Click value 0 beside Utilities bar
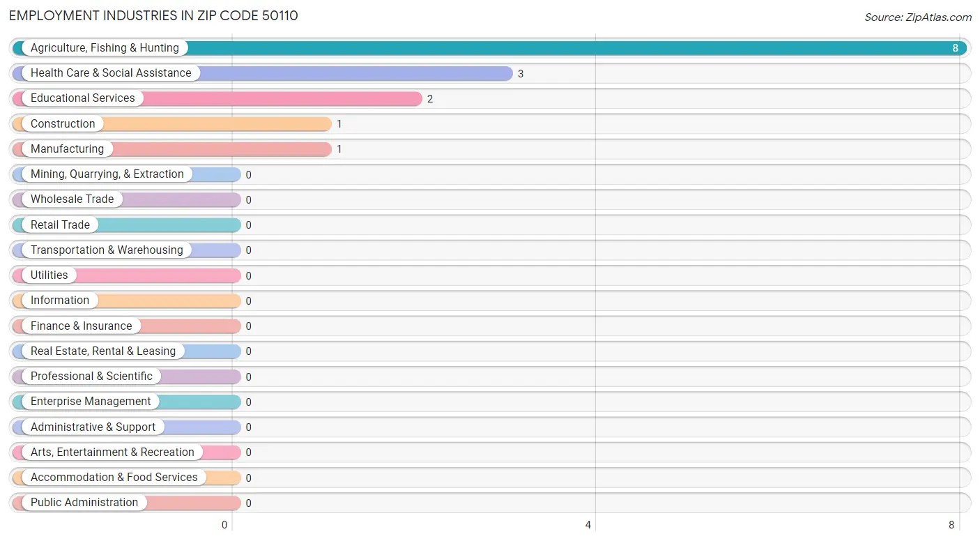The image size is (980, 541). 249,276
